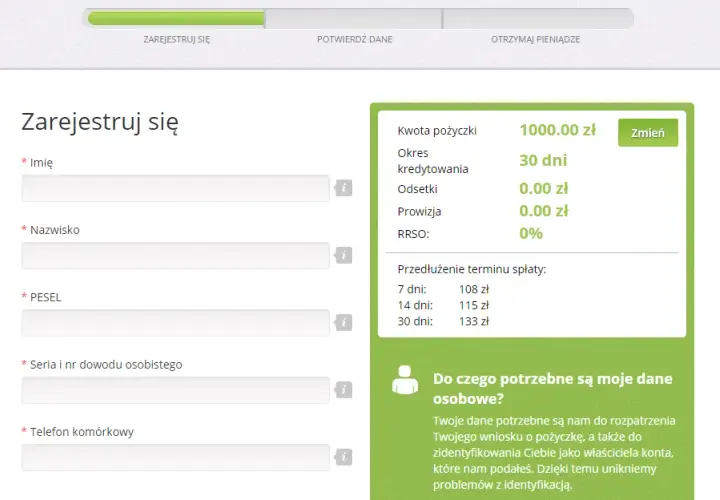Click the Zarejestruj się page heading
Image resolution: width=720 pixels, height=500 pixels.
pyautogui.click(x=100, y=123)
